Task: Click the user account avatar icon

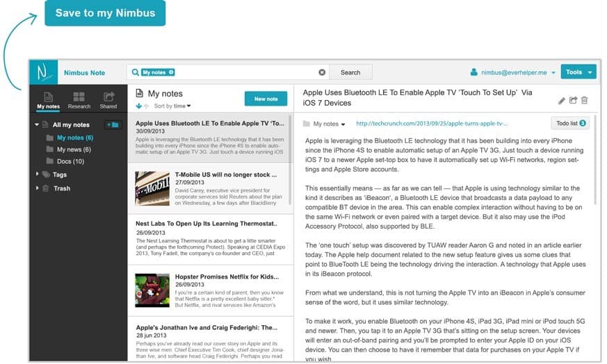Action: [x=474, y=72]
